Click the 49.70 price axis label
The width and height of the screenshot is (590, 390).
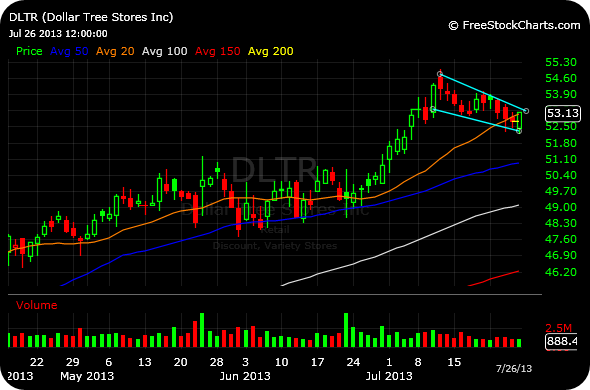click(x=561, y=191)
